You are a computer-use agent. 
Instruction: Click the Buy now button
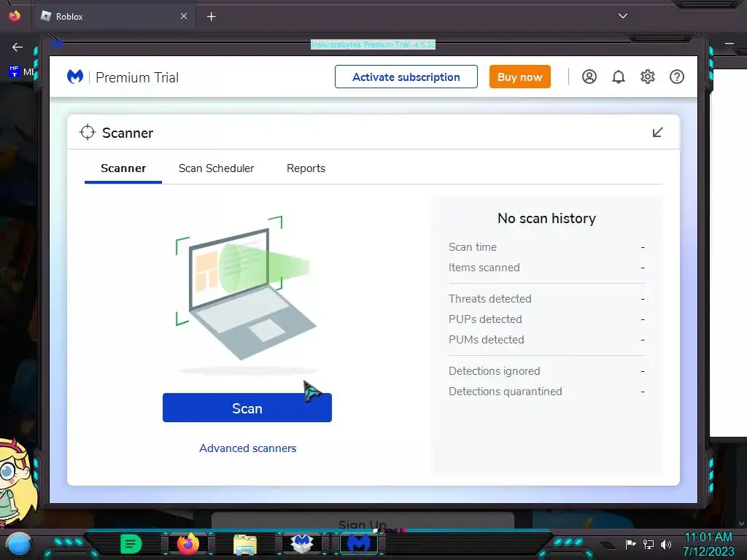click(519, 77)
